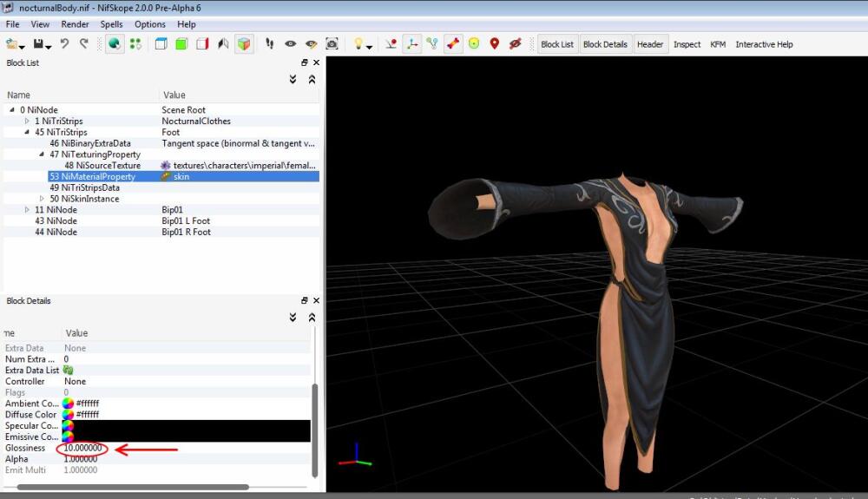
Task: Click the camera screenshot icon
Action: [x=332, y=43]
